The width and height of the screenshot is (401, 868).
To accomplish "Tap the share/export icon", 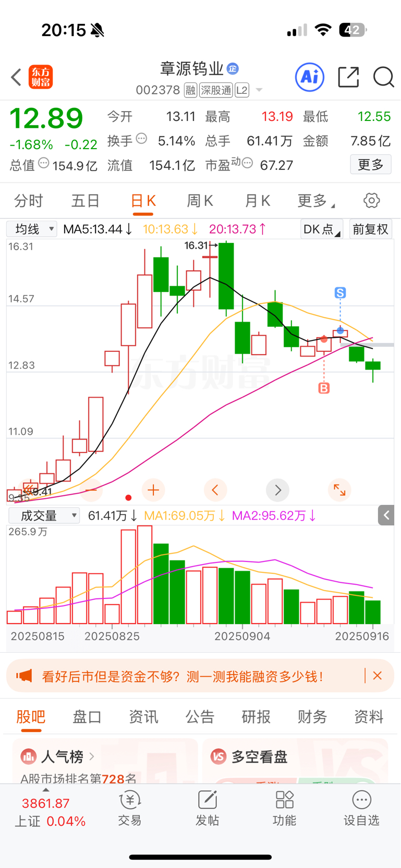I will coord(348,77).
